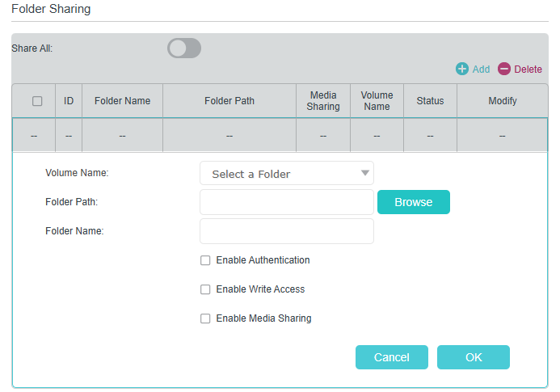This screenshot has height=392, width=560.
Task: Click the red minus Delete icon
Action: pyautogui.click(x=504, y=69)
